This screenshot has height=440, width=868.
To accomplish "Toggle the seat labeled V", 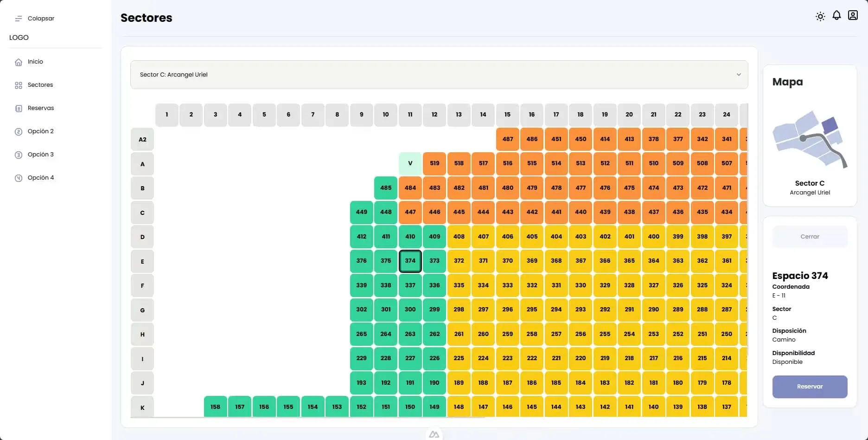I will [x=410, y=163].
